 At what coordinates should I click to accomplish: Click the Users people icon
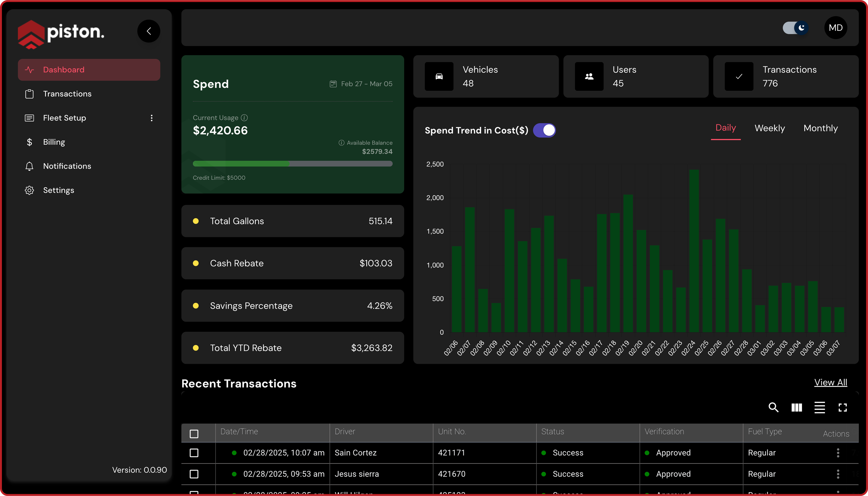(589, 76)
